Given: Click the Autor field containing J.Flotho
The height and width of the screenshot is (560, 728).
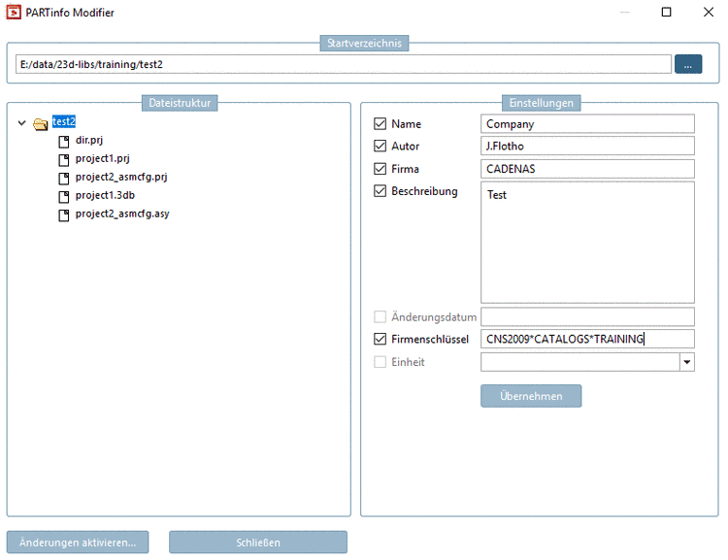Looking at the screenshot, I should [x=588, y=146].
